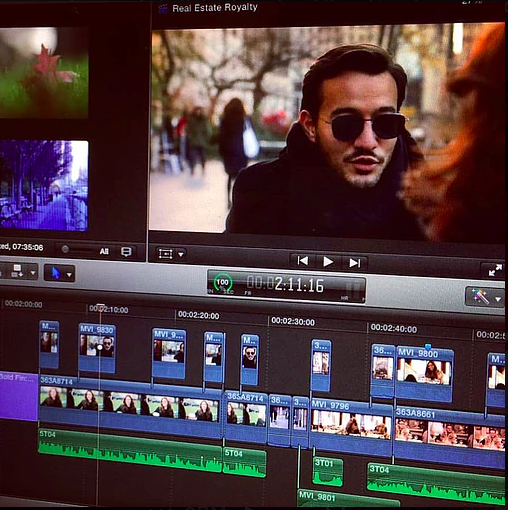Click the 00:02:20:00 ruler mark
Image resolution: width=508 pixels, height=510 pixels.
coord(199,315)
